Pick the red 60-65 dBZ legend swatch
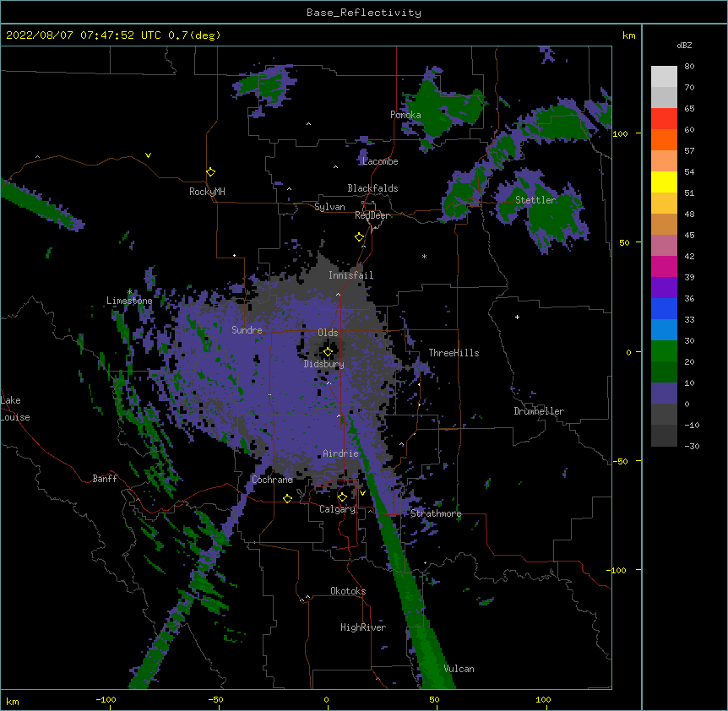This screenshot has height=711, width=728. coord(664,118)
